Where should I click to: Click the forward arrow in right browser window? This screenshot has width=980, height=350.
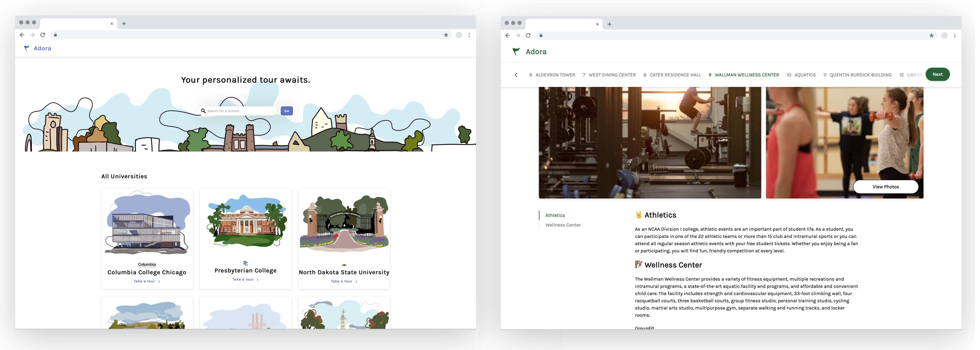pyautogui.click(x=518, y=35)
